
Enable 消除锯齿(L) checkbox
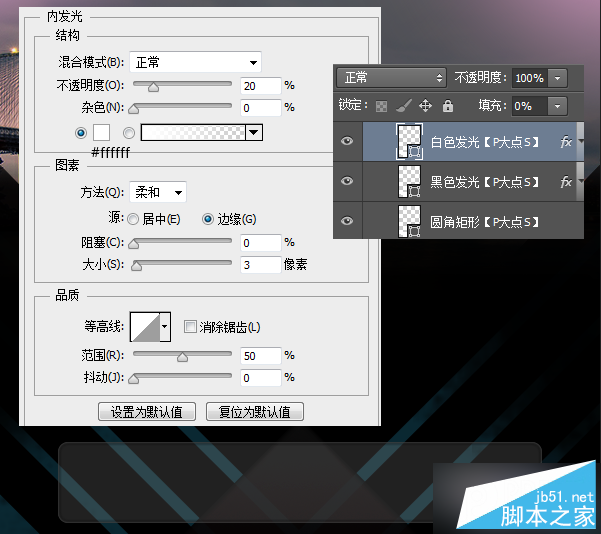click(190, 327)
